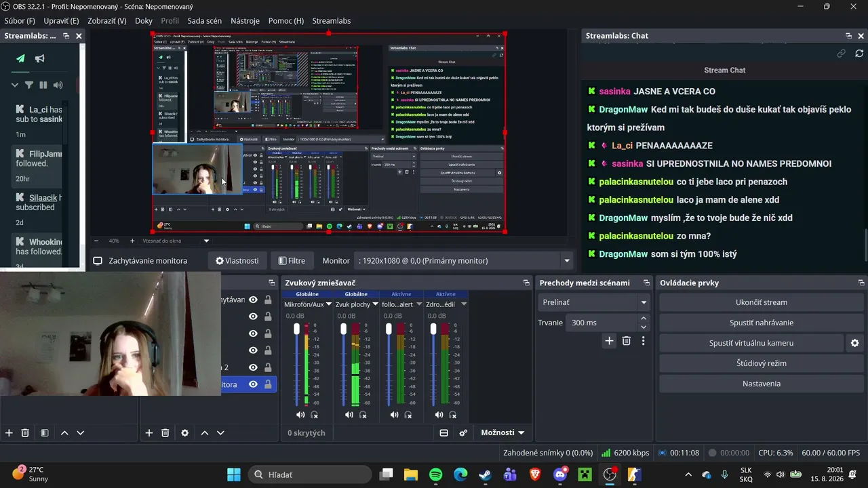Open advanced audio properties gears icon

464,433
